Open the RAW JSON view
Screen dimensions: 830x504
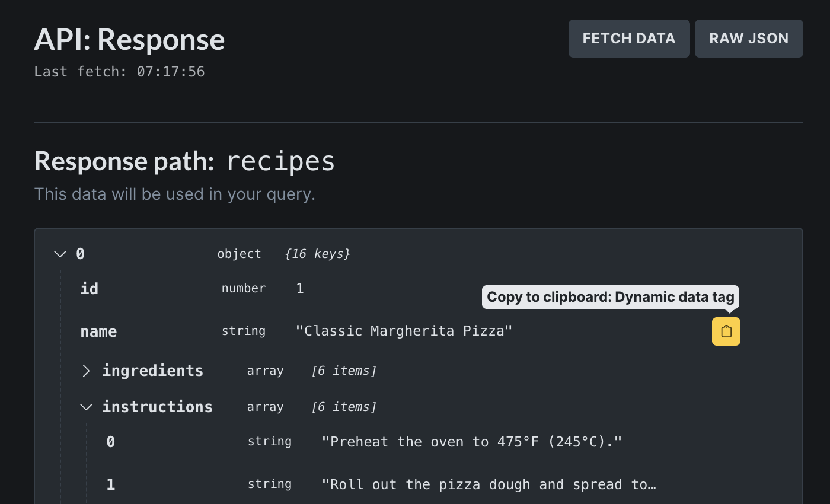pyautogui.click(x=748, y=39)
